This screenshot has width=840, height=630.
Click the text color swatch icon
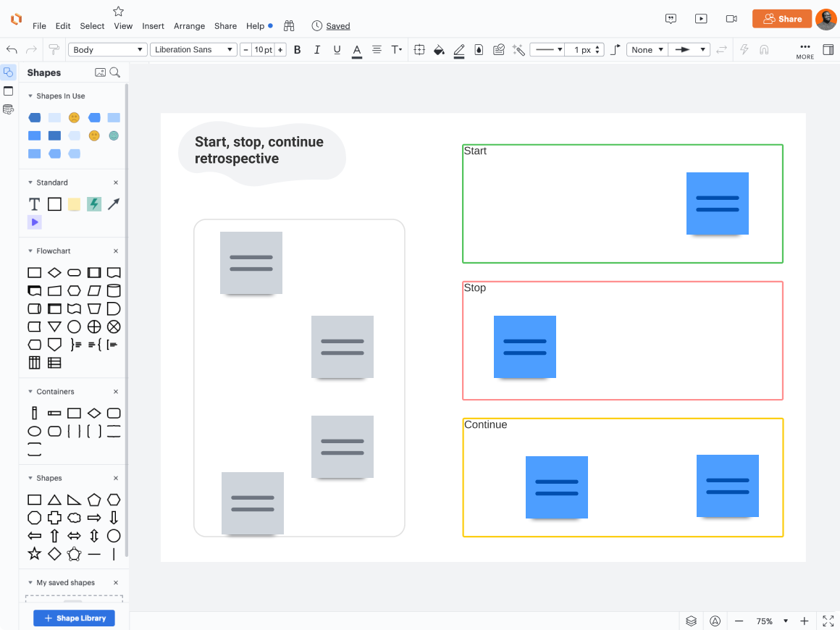click(x=357, y=50)
